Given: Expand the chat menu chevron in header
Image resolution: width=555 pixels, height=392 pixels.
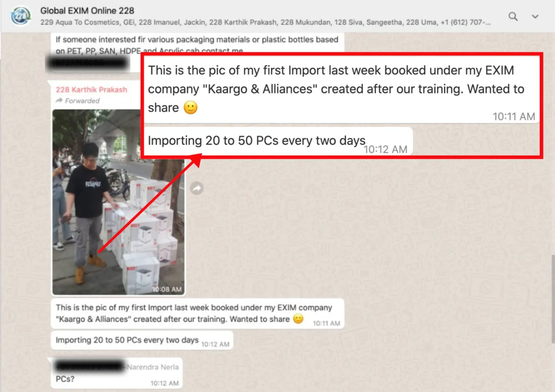Looking at the screenshot, I should [535, 17].
